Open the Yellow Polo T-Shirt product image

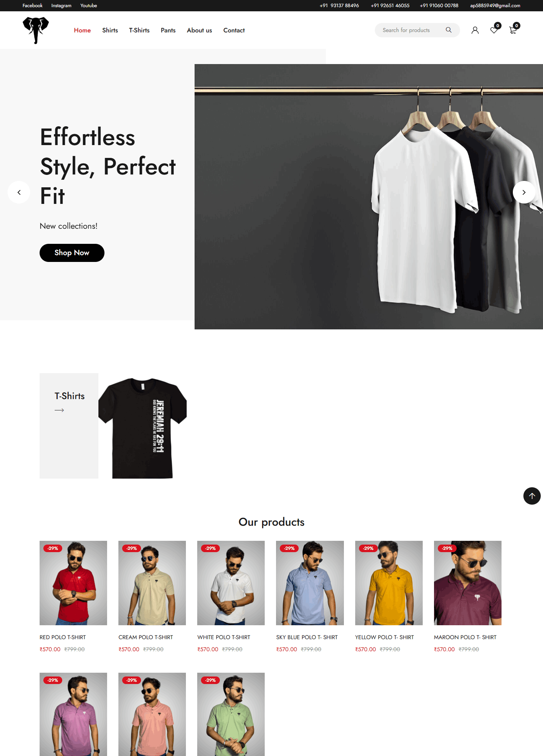pyautogui.click(x=389, y=583)
